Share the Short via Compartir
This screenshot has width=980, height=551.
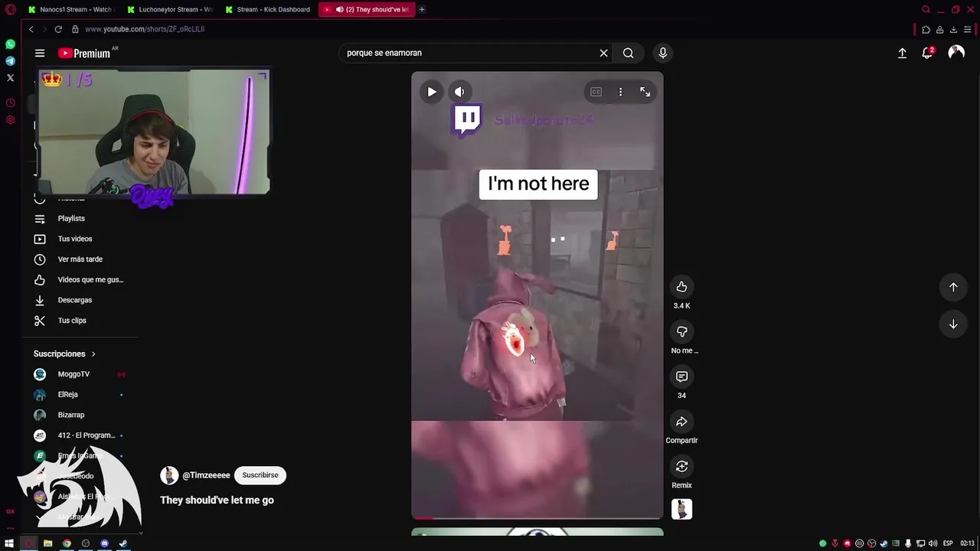click(x=681, y=422)
